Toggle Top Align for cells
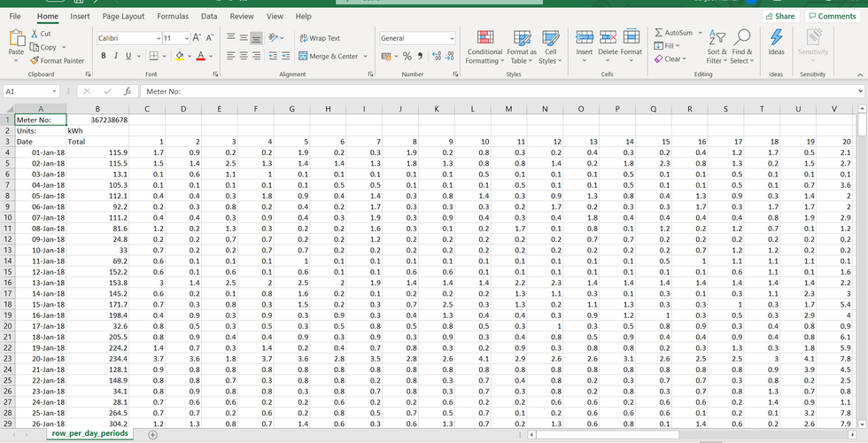The image size is (868, 443). 231,37
